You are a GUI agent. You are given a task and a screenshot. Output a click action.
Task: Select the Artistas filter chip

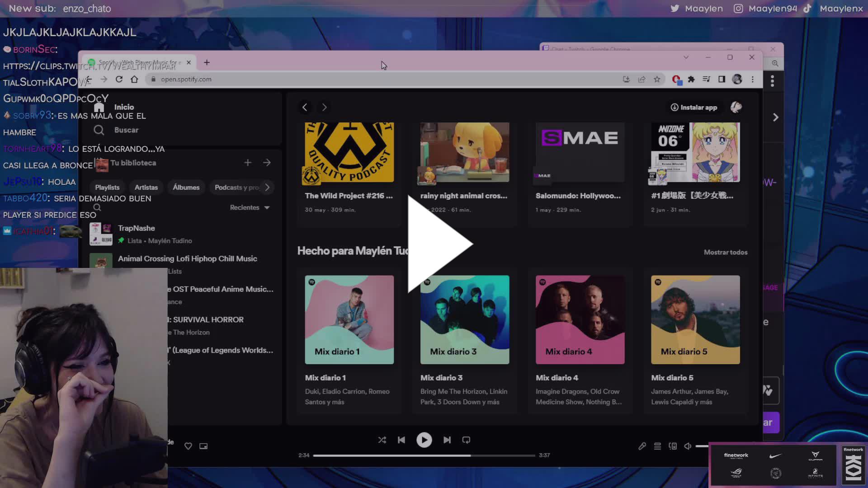point(146,187)
